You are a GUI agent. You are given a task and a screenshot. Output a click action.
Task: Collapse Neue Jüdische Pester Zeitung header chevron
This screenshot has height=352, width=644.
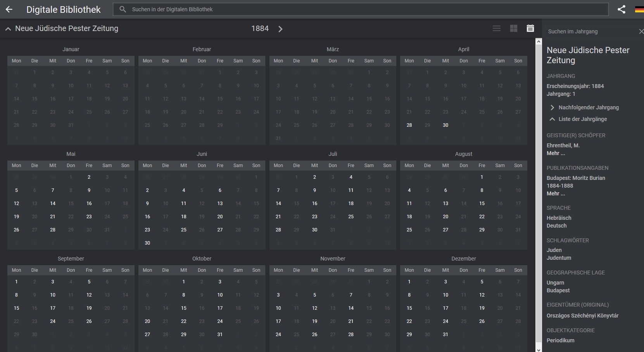point(8,29)
